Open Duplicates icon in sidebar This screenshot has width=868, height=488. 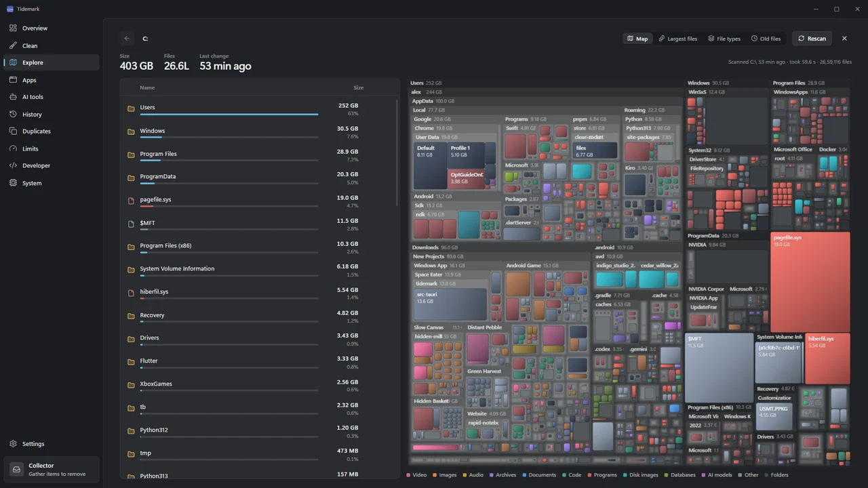click(x=14, y=131)
